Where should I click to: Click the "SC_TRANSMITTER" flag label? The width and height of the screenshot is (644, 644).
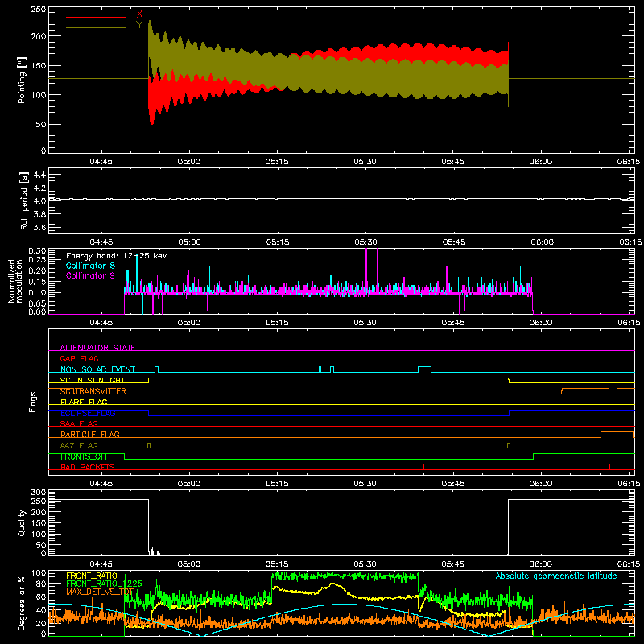(x=93, y=391)
